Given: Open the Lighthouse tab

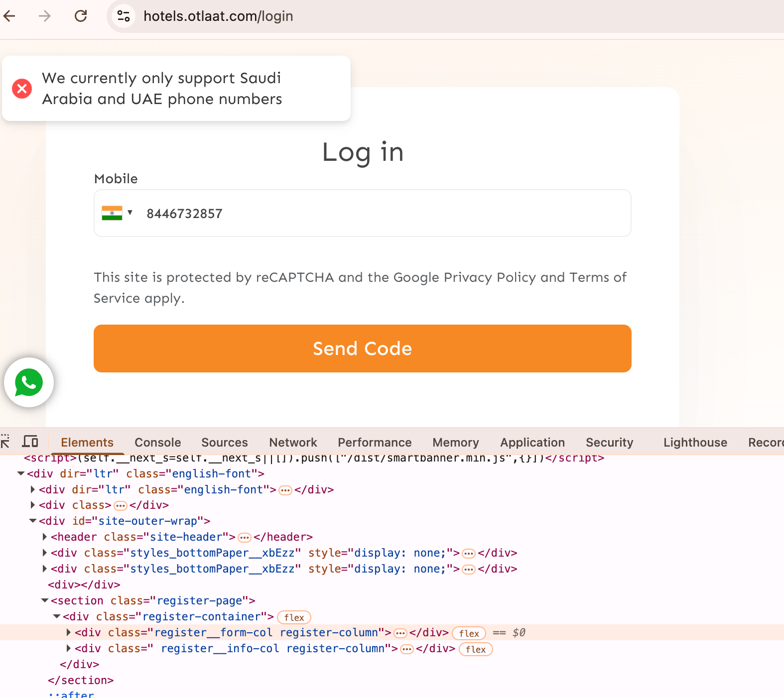Looking at the screenshot, I should point(695,442).
